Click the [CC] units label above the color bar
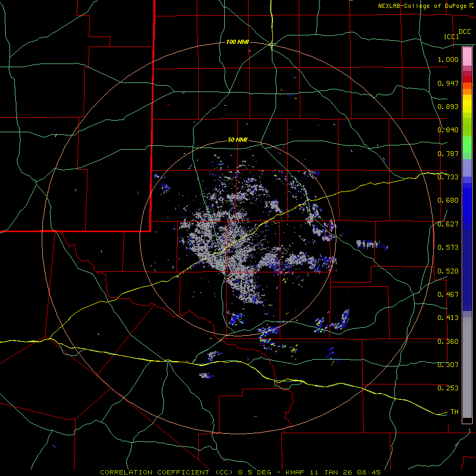Viewport: 476px width, 476px height. (452, 36)
